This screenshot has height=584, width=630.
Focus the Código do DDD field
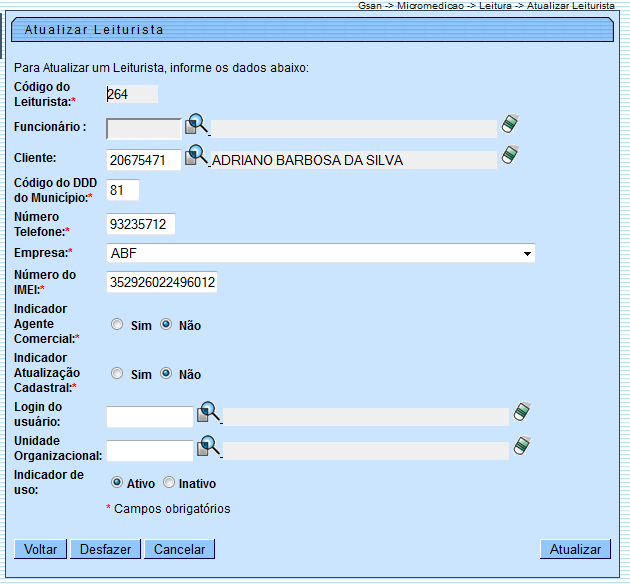pyautogui.click(x=122, y=190)
